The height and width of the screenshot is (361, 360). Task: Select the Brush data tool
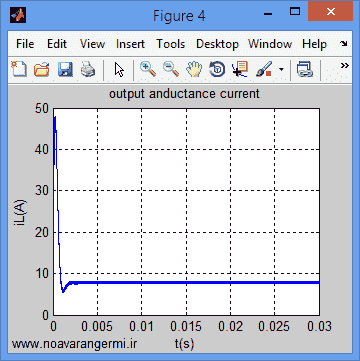[263, 70]
